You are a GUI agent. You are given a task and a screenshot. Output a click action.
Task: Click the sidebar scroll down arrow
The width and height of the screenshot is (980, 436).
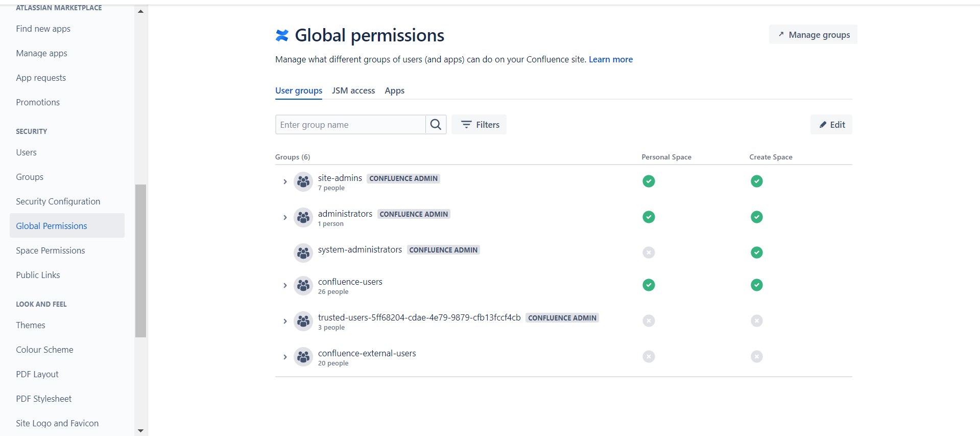(140, 431)
